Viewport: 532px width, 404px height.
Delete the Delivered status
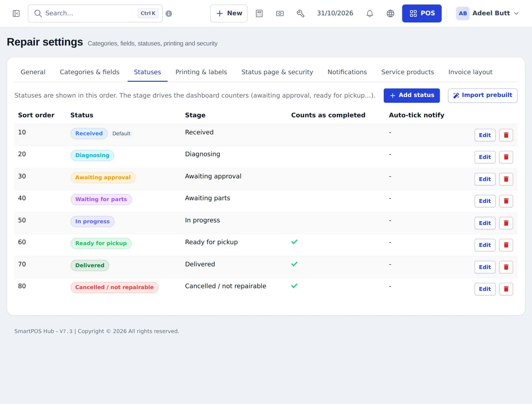(x=506, y=267)
